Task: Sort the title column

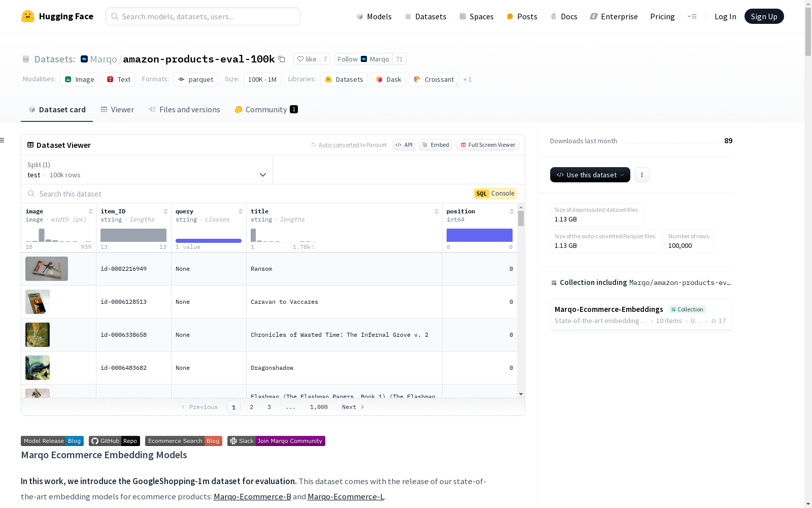Action: pyautogui.click(x=436, y=211)
